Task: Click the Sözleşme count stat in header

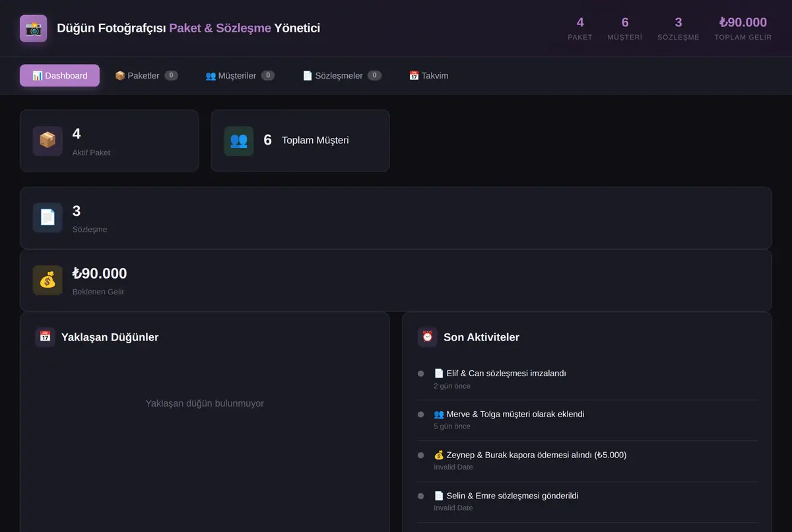Action: (x=678, y=28)
